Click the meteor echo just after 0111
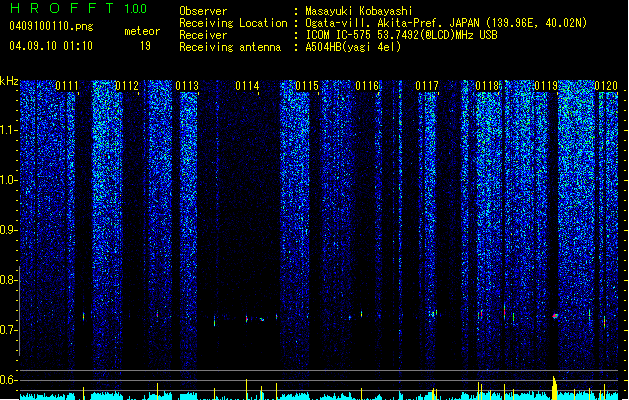 84,317
